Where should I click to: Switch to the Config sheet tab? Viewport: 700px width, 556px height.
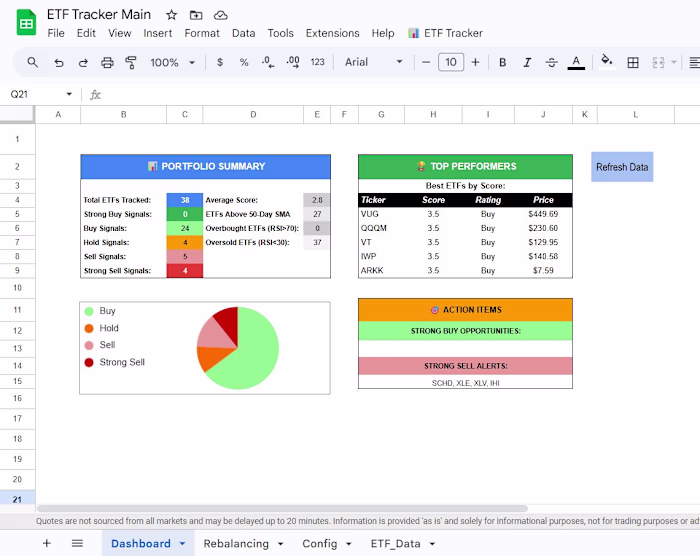pyautogui.click(x=320, y=543)
